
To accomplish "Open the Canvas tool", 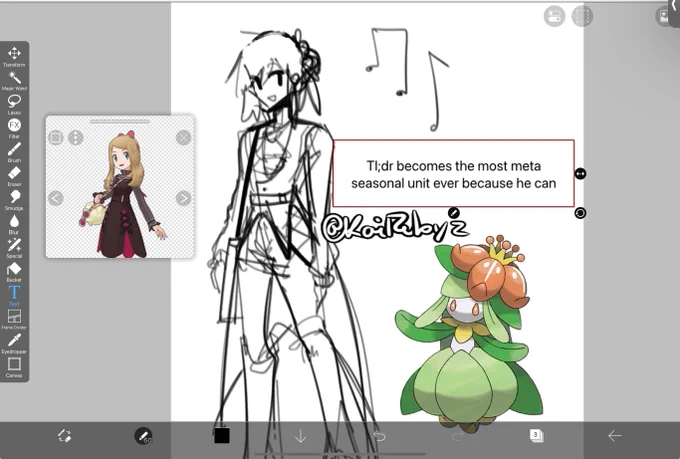I will [x=14, y=367].
